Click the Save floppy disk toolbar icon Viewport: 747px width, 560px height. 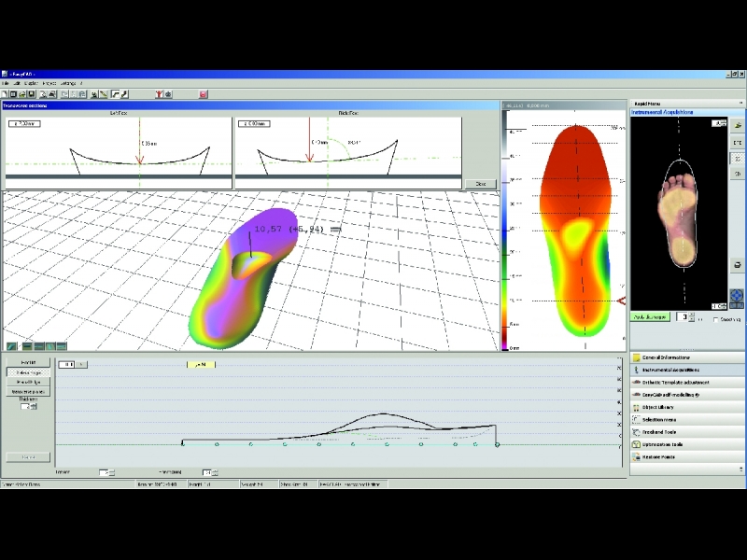coord(32,94)
